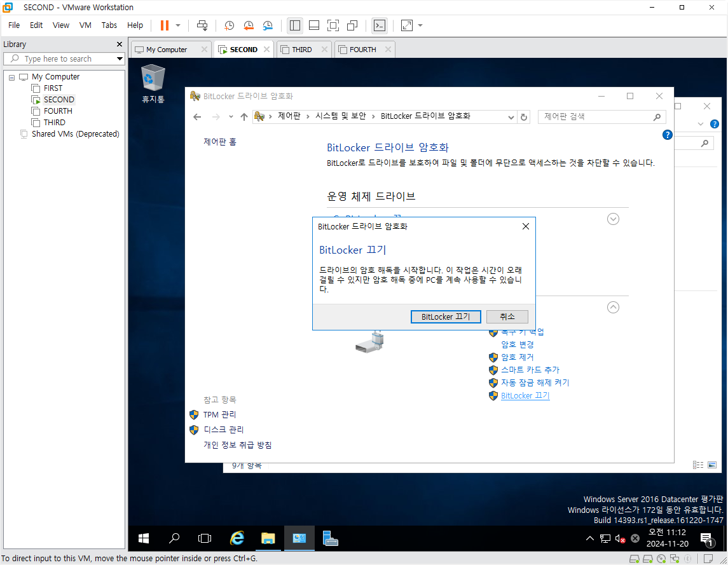Switch to Unity mode icon

tap(352, 25)
